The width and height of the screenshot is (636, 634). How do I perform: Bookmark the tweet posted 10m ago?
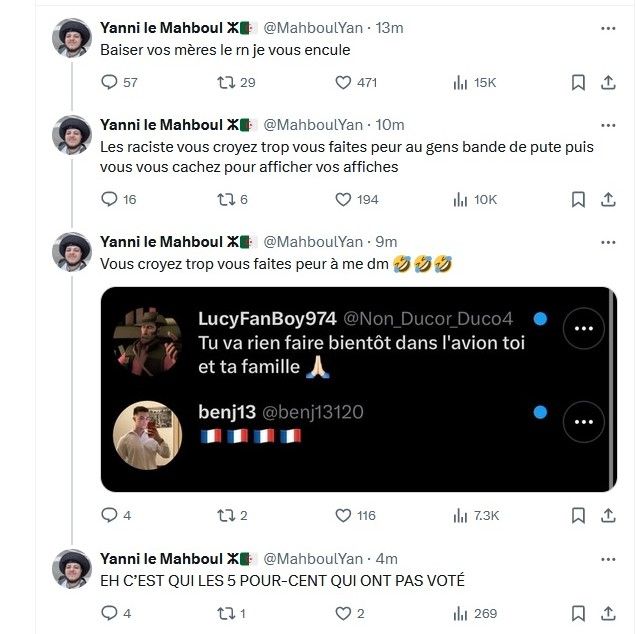point(578,199)
